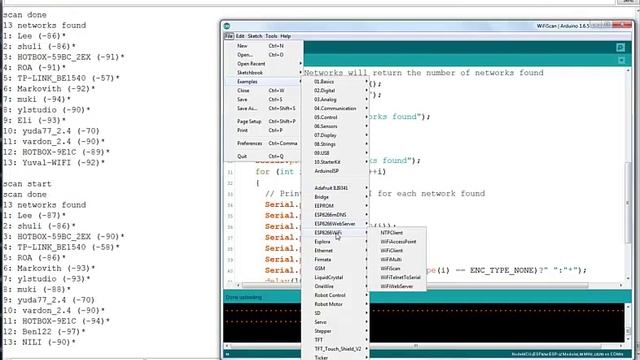The height and width of the screenshot is (360, 640).
Task: Open the Tools menu
Action: [271, 36]
